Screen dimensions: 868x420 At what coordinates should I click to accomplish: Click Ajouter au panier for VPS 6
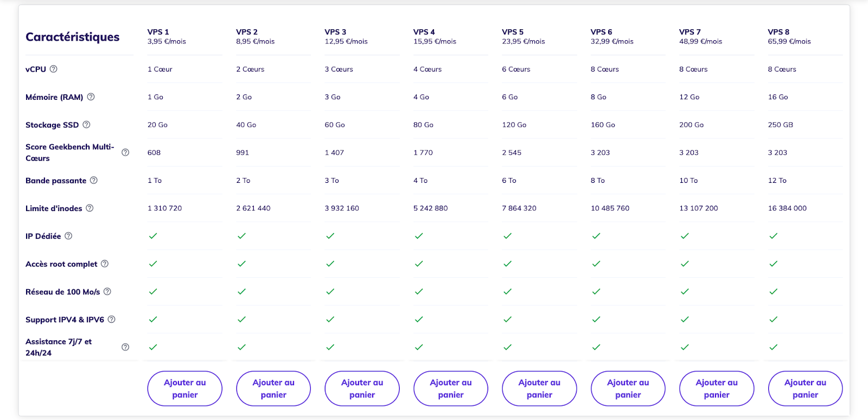point(628,389)
